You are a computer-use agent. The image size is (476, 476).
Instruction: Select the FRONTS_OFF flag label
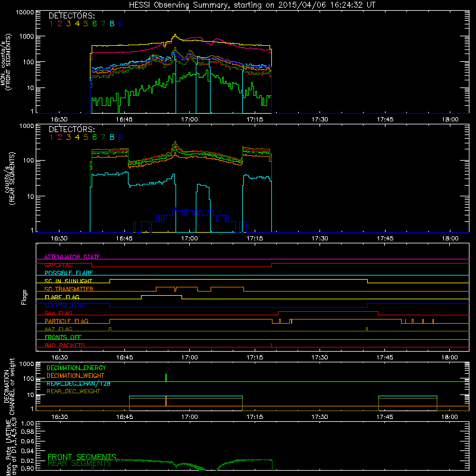coord(63,337)
